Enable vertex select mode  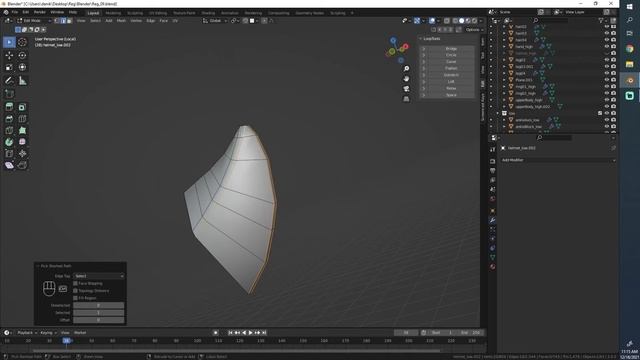57,20
